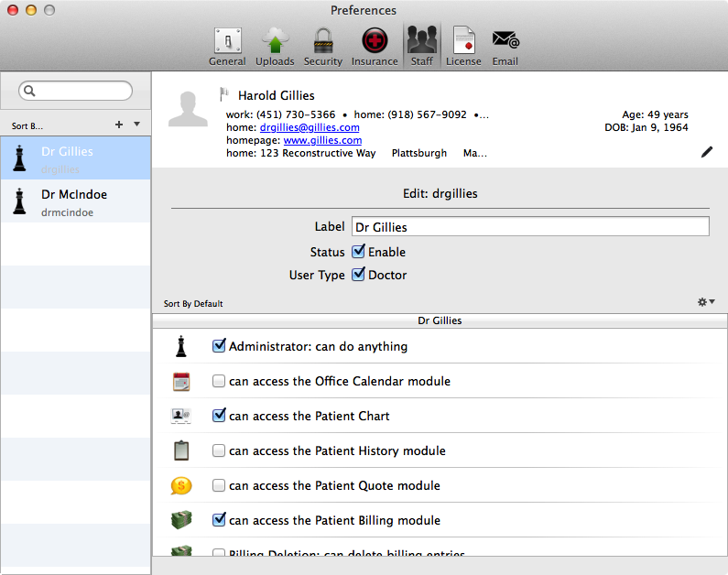The height and width of the screenshot is (575, 728).
Task: Toggle the User Type Doctor checkbox
Action: click(x=358, y=275)
